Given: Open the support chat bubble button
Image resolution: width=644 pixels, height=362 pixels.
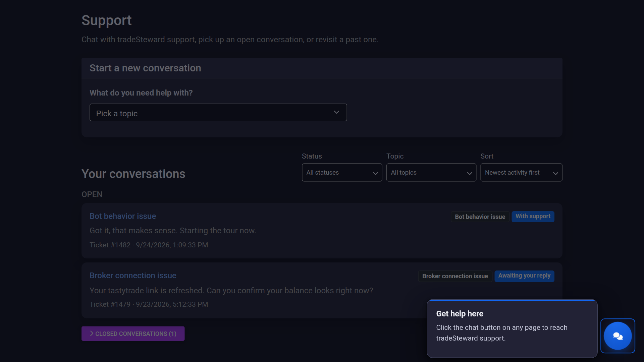Looking at the screenshot, I should (618, 336).
